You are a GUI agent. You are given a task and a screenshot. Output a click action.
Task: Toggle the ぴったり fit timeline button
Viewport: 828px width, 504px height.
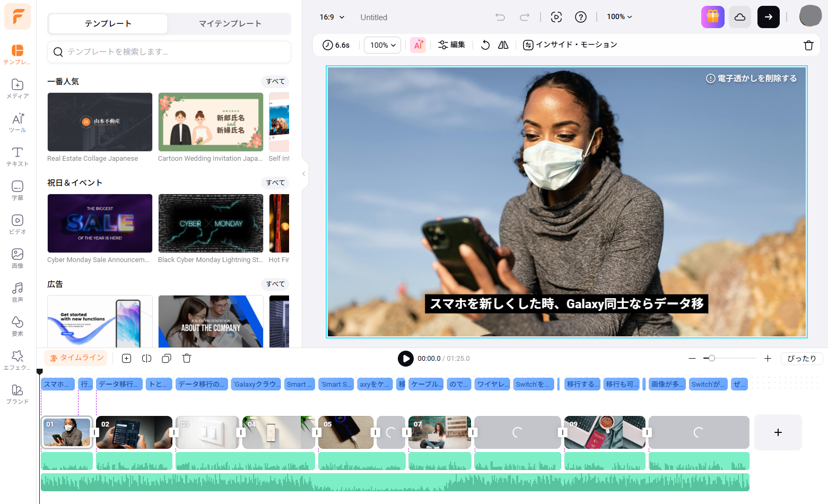[x=801, y=359]
